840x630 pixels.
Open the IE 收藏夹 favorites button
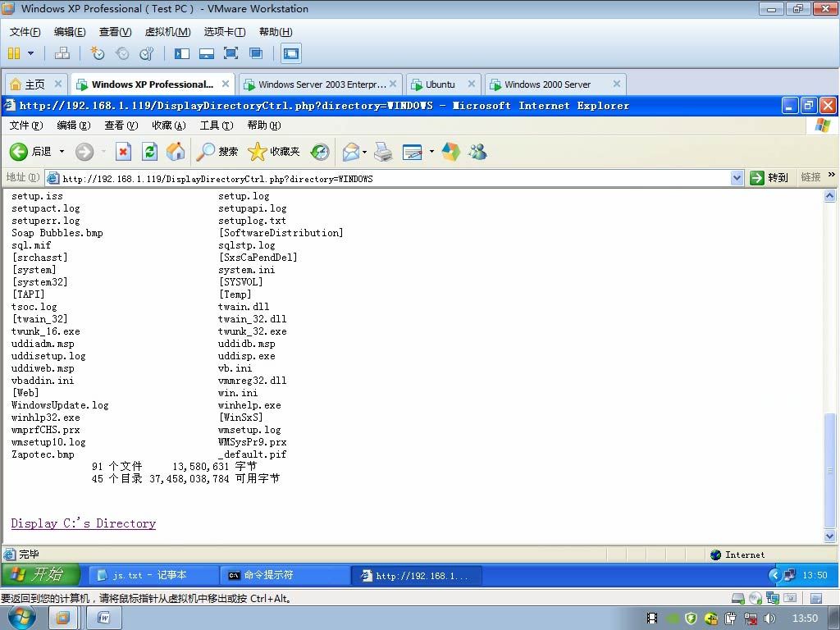[x=274, y=152]
